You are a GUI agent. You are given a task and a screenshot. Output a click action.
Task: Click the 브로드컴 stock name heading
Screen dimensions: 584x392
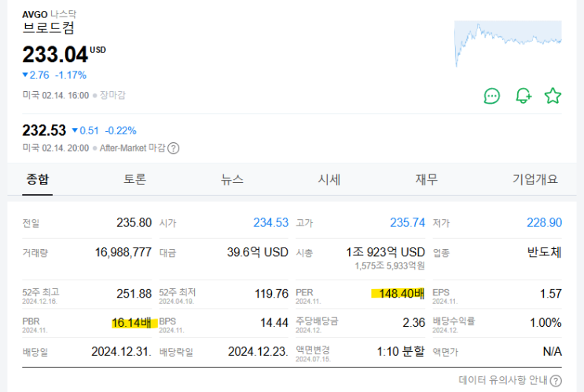tap(49, 29)
